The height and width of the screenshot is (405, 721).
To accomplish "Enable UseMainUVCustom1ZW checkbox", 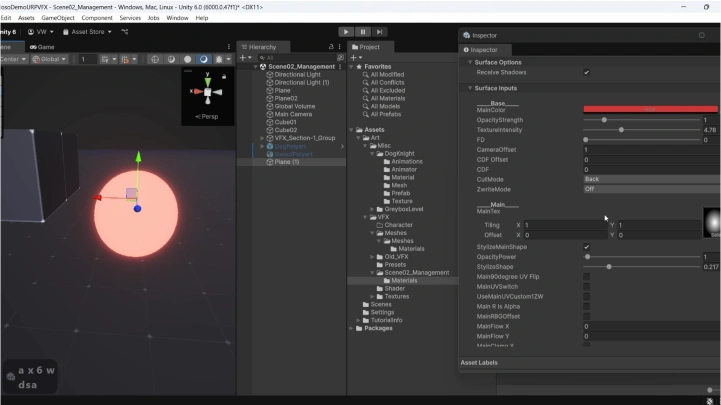I will [x=586, y=297].
